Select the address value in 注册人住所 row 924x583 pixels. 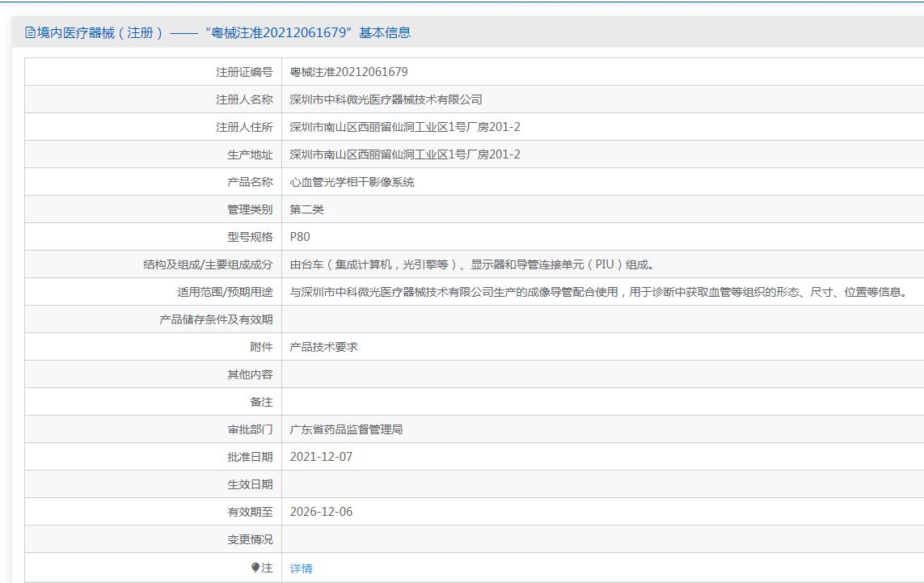[405, 127]
